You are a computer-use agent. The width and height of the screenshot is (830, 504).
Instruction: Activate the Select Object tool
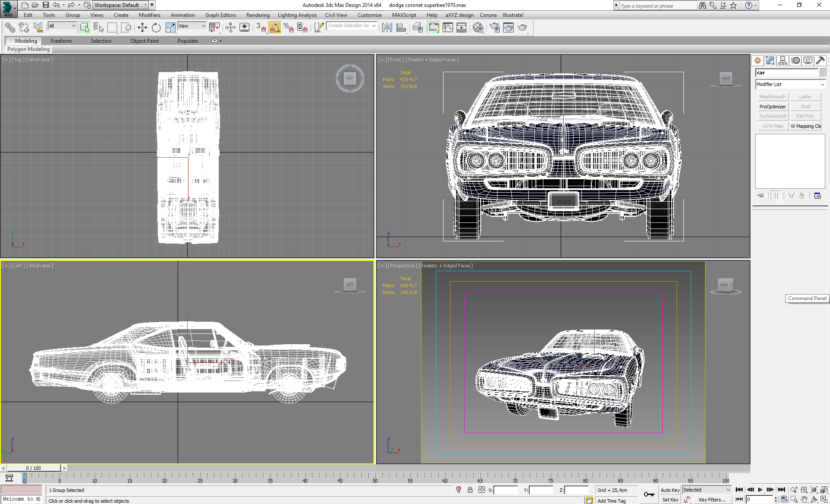[x=84, y=28]
